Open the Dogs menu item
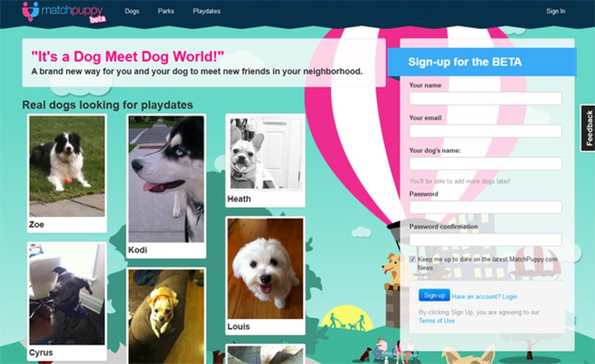This screenshot has height=364, width=595. coord(132,11)
